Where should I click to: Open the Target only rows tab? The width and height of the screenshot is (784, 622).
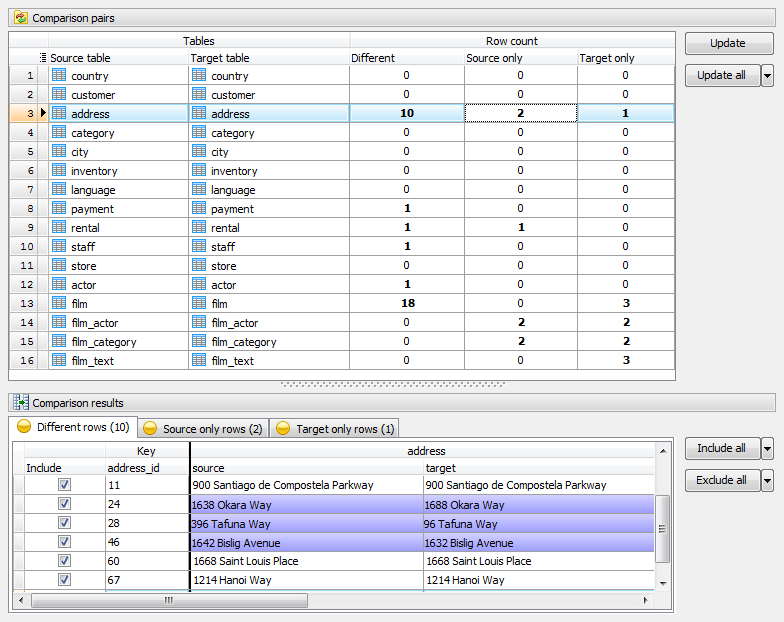pos(335,429)
